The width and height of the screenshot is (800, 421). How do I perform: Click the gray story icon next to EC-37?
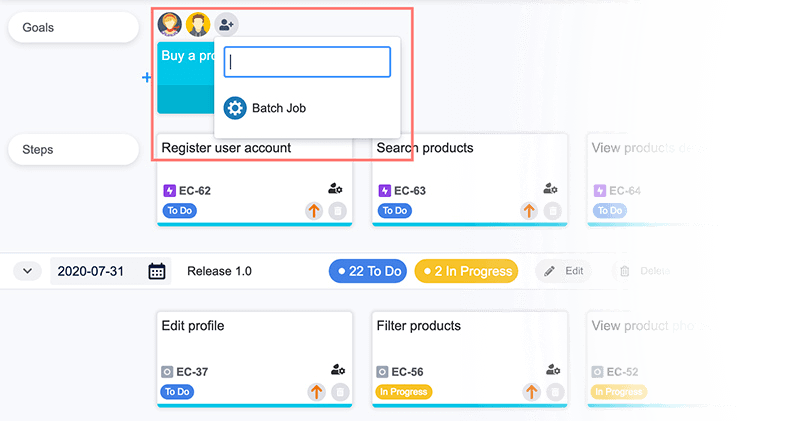167,372
